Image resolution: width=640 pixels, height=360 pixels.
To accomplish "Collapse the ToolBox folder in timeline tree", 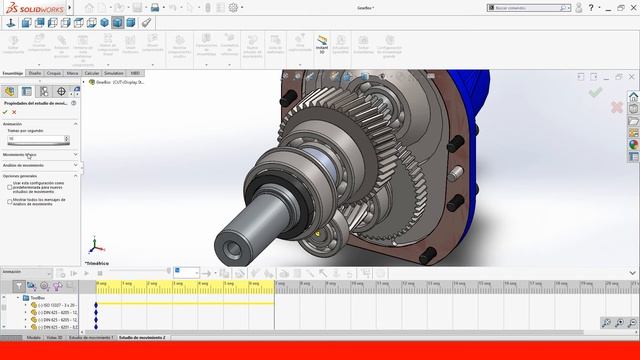I will pos(18,298).
